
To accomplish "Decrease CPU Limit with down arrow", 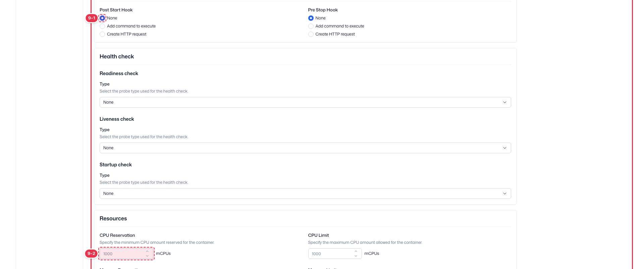I will tap(356, 256).
